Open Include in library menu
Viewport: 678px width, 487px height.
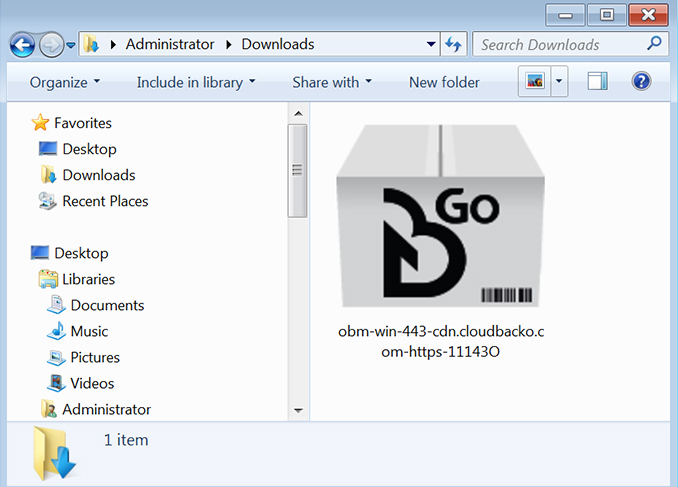pyautogui.click(x=196, y=82)
